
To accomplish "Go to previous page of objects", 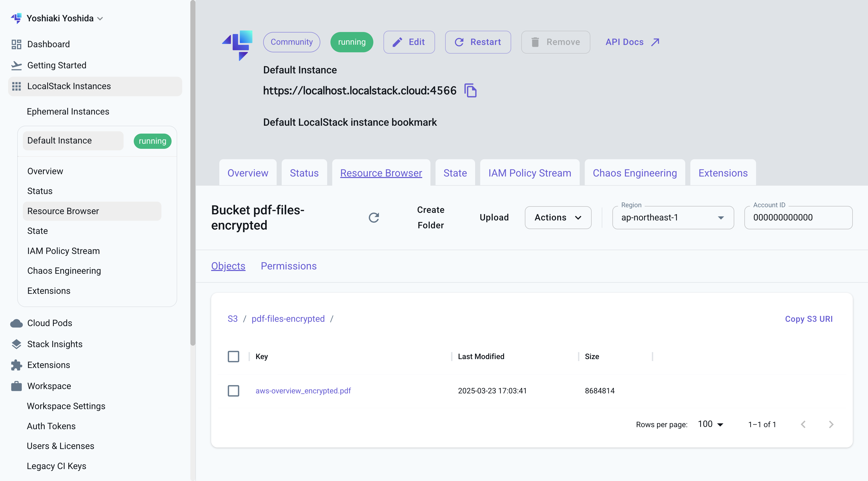I will tap(803, 424).
